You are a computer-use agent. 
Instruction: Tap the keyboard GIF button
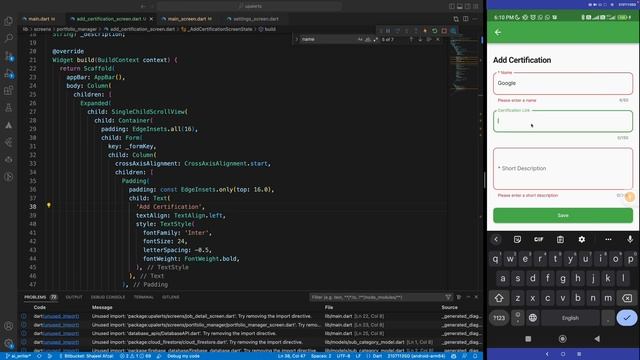[x=538, y=240]
